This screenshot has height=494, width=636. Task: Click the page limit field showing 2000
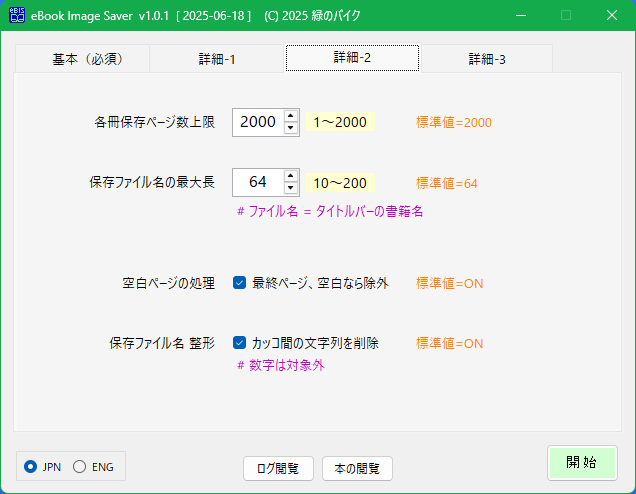click(258, 122)
